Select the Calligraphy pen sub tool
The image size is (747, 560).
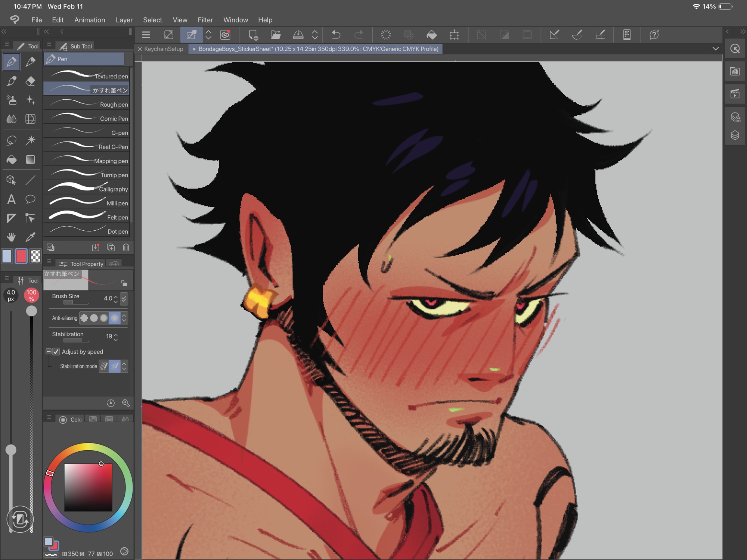point(87,189)
